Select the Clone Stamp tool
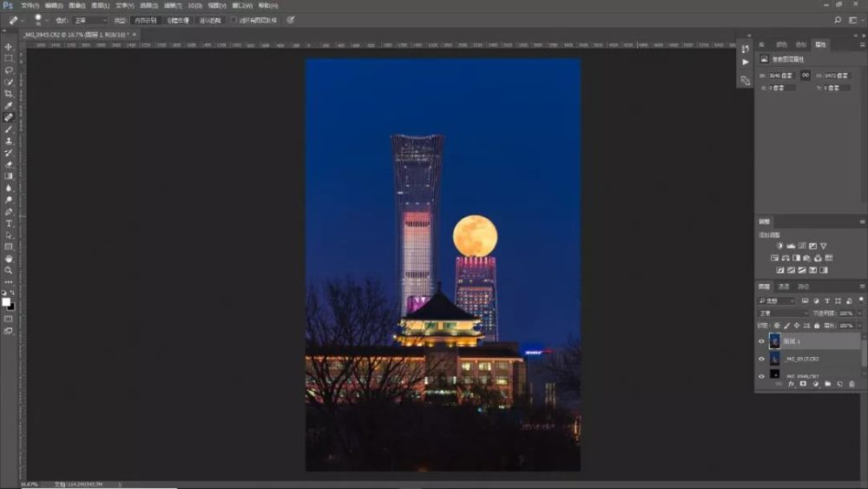Image resolution: width=868 pixels, height=489 pixels. coord(9,141)
